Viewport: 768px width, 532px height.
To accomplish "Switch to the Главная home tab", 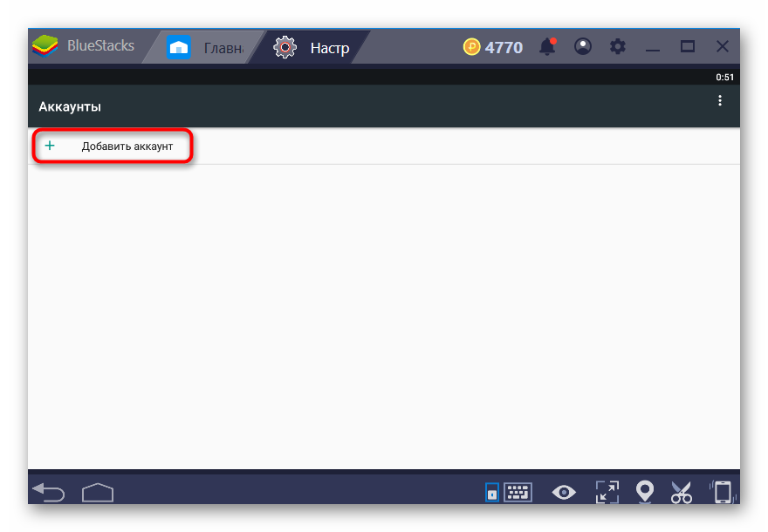I will pos(205,47).
